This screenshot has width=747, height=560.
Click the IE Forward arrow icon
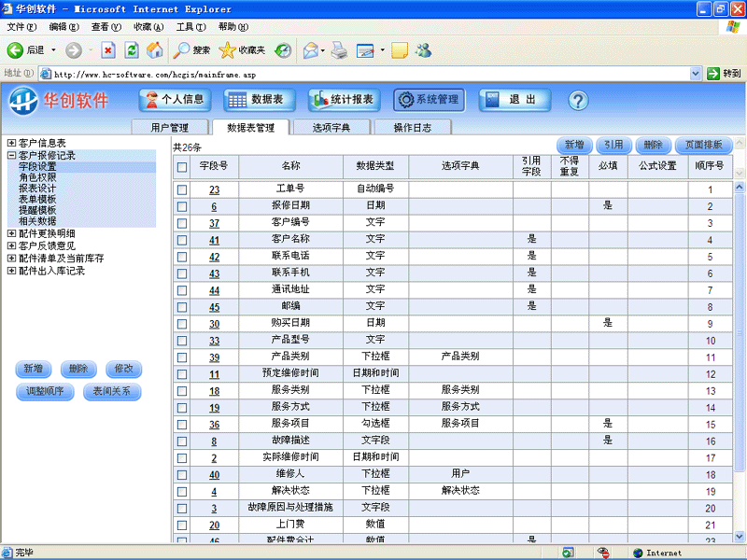(x=74, y=50)
